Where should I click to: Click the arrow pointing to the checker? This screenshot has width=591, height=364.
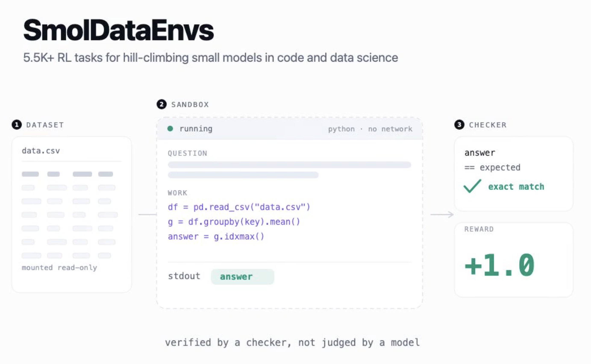pos(442,214)
